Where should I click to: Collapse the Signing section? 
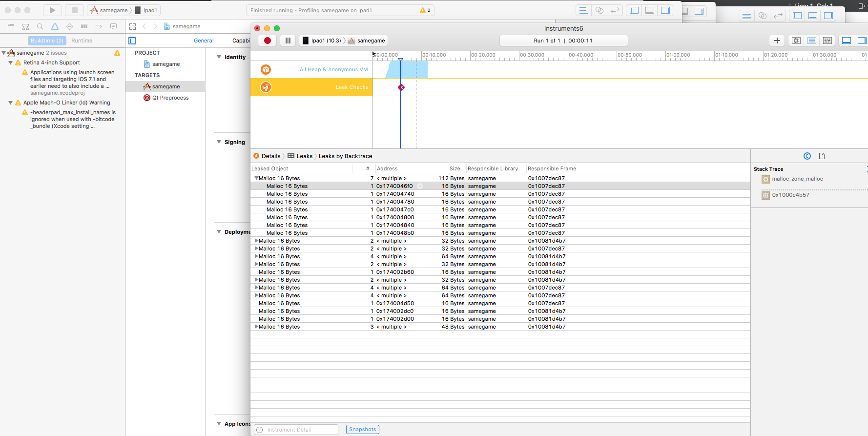[x=219, y=142]
